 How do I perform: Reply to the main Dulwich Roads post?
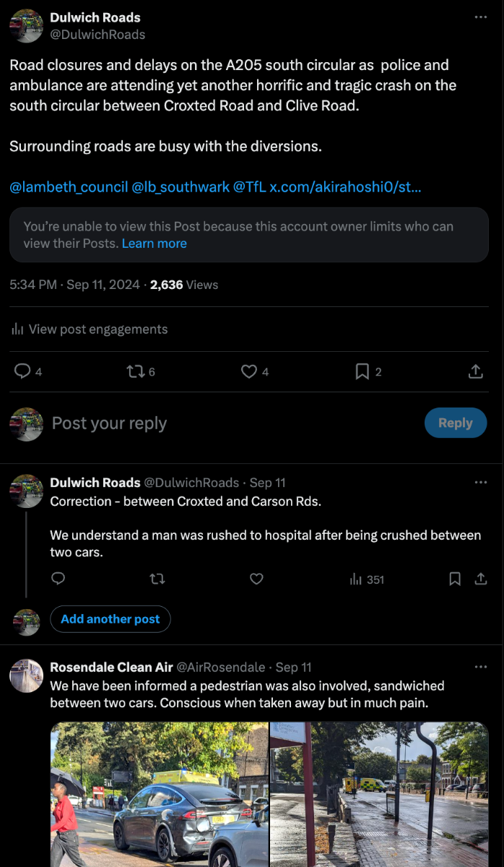coord(23,371)
